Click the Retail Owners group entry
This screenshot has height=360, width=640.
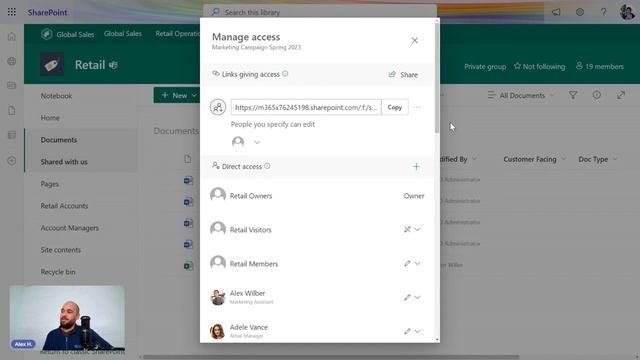coord(317,196)
